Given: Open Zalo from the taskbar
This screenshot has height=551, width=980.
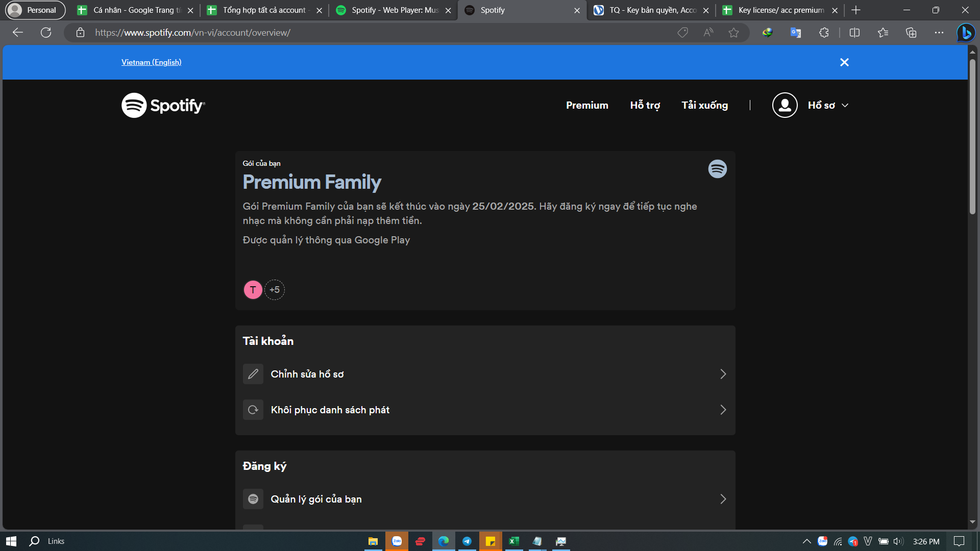Looking at the screenshot, I should pos(397,541).
